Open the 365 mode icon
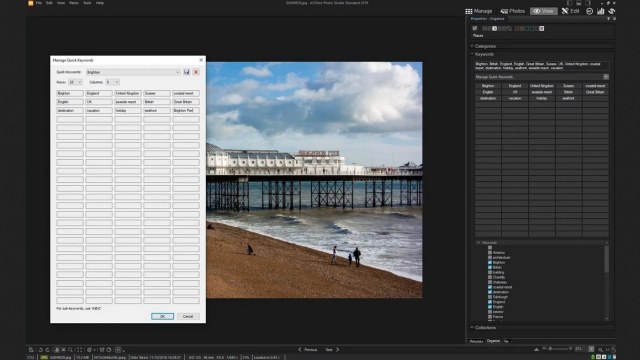 [x=589, y=11]
